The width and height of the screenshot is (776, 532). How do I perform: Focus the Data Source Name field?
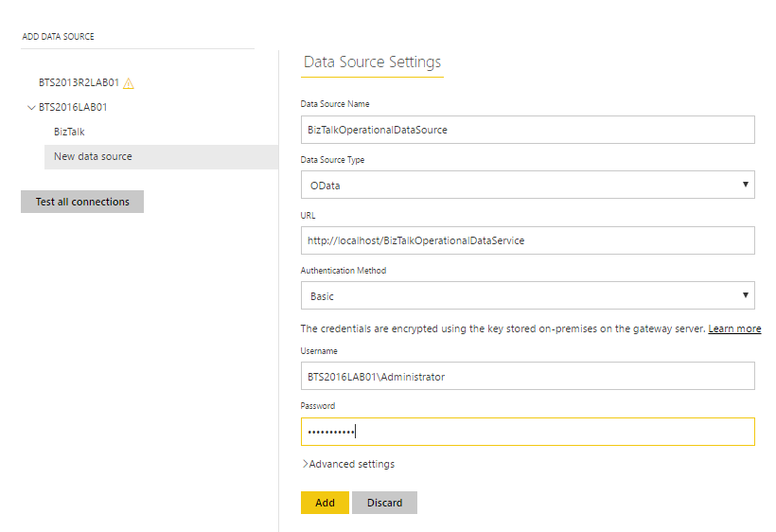click(x=527, y=130)
